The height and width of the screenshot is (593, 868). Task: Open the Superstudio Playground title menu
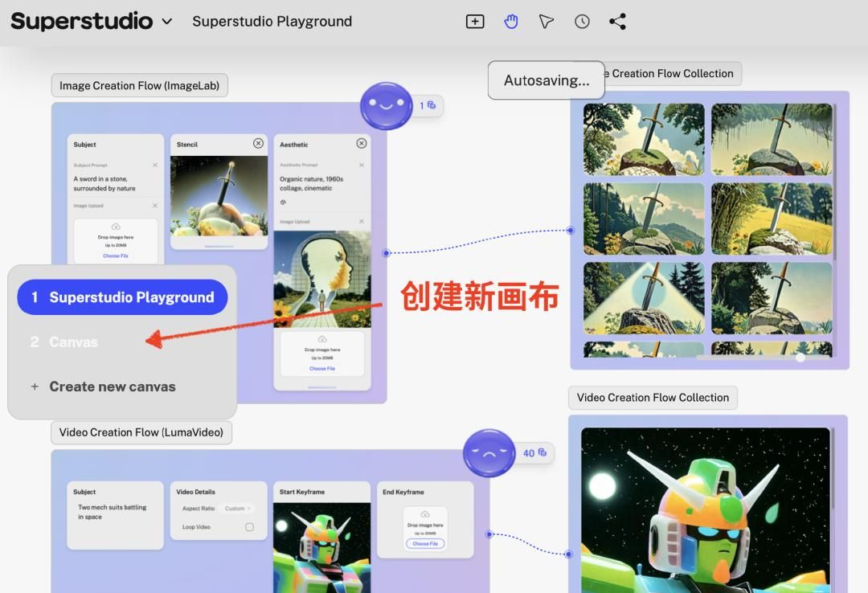(272, 21)
